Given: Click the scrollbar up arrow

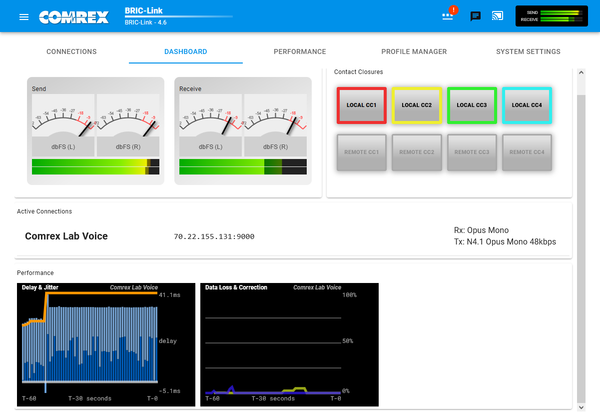Looking at the screenshot, I should (581, 73).
